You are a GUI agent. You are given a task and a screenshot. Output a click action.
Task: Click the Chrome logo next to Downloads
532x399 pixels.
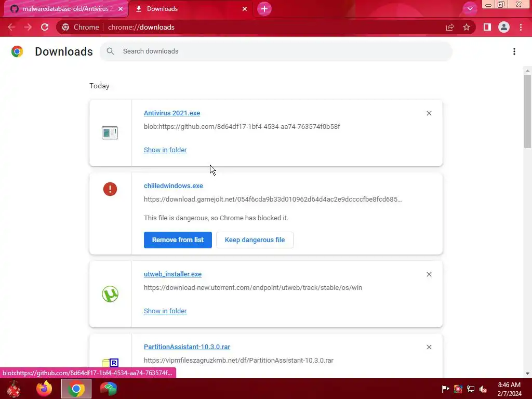pos(17,51)
